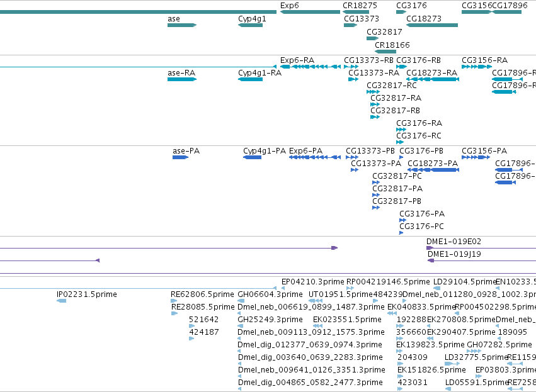The width and height of the screenshot is (536, 392).
Task: Select the CR18166 gene label
Action: [x=392, y=45]
